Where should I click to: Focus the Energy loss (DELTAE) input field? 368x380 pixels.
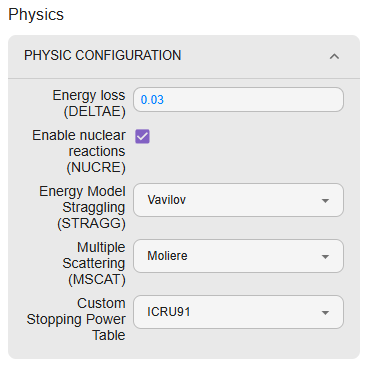[x=238, y=100]
